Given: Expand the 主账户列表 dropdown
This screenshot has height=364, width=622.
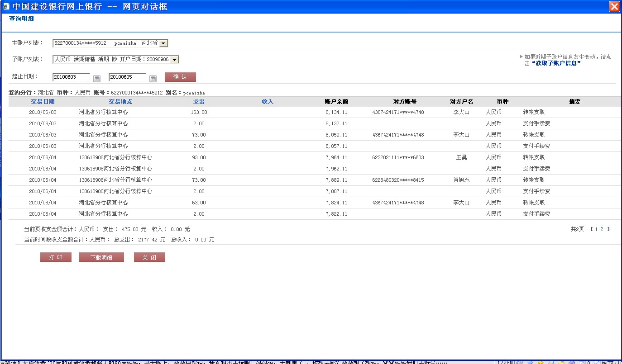Looking at the screenshot, I should 164,43.
